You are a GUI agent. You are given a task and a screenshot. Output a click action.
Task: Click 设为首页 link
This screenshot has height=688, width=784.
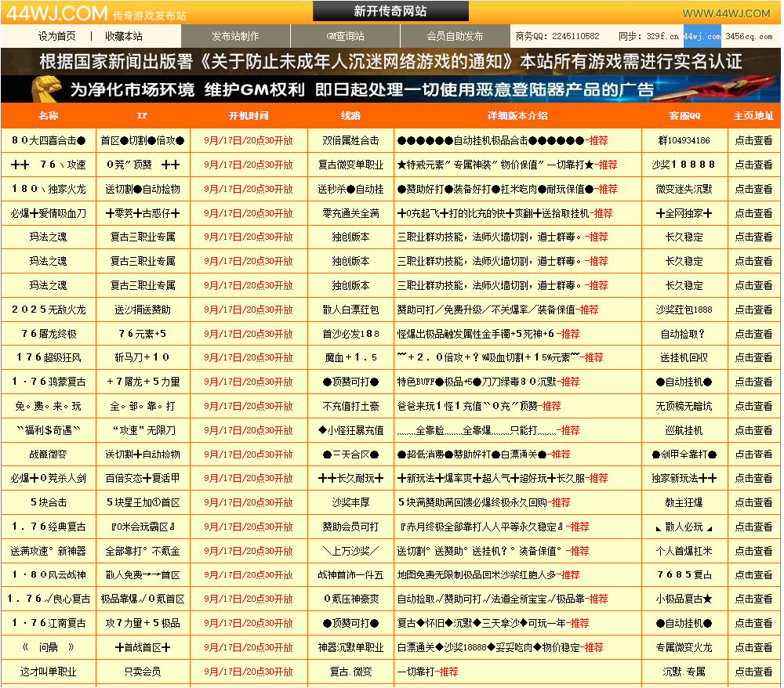pos(57,36)
